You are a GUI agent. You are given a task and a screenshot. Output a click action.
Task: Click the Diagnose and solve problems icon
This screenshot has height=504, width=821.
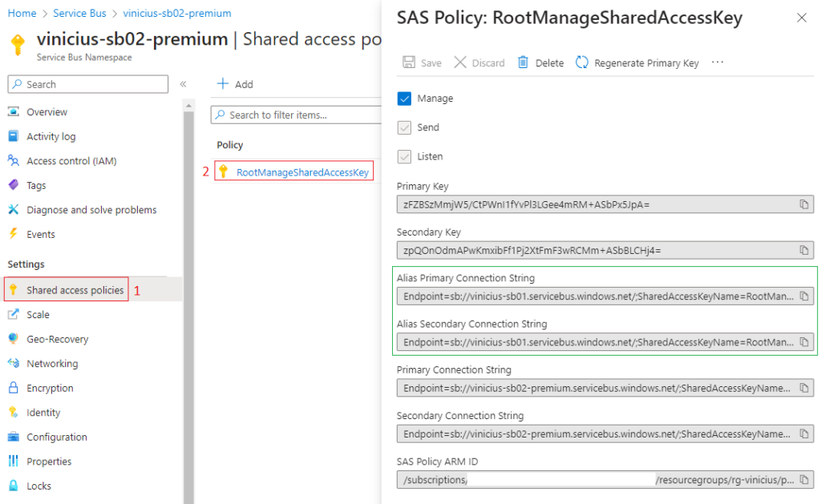(14, 209)
